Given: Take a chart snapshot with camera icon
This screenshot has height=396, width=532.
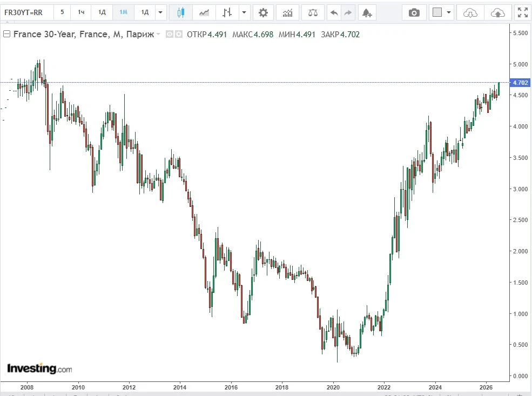Looking at the screenshot, I should coord(414,12).
